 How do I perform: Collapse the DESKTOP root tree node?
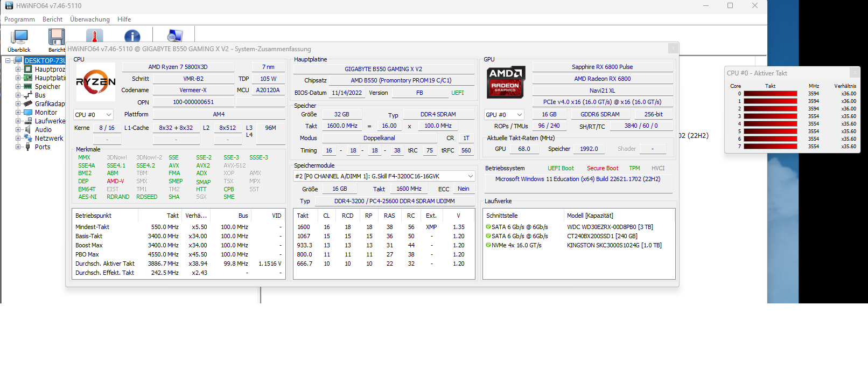pyautogui.click(x=8, y=60)
